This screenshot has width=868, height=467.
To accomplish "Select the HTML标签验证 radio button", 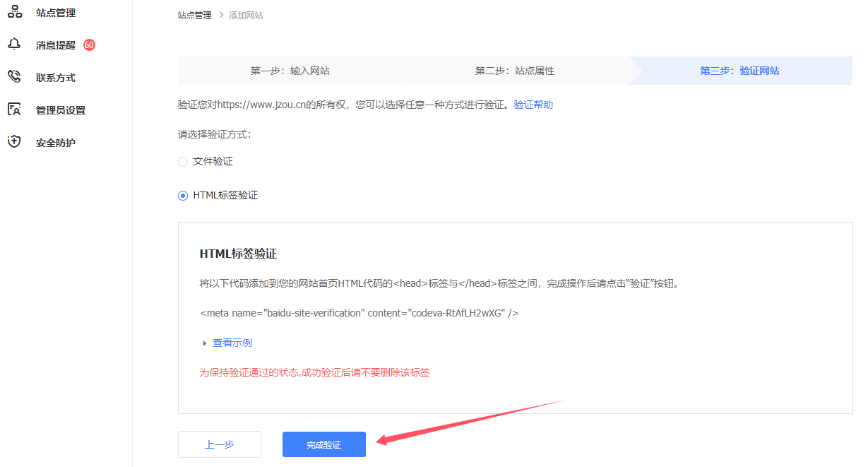I will click(x=183, y=196).
